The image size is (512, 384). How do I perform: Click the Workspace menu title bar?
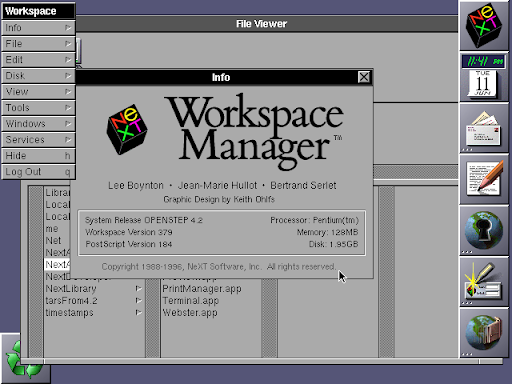tap(38, 11)
